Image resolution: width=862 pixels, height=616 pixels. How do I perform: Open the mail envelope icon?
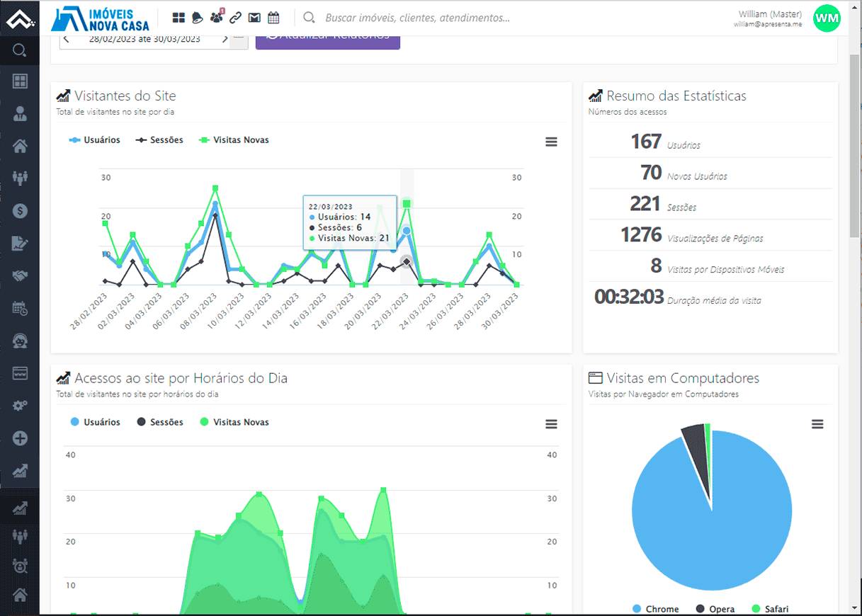pos(254,18)
